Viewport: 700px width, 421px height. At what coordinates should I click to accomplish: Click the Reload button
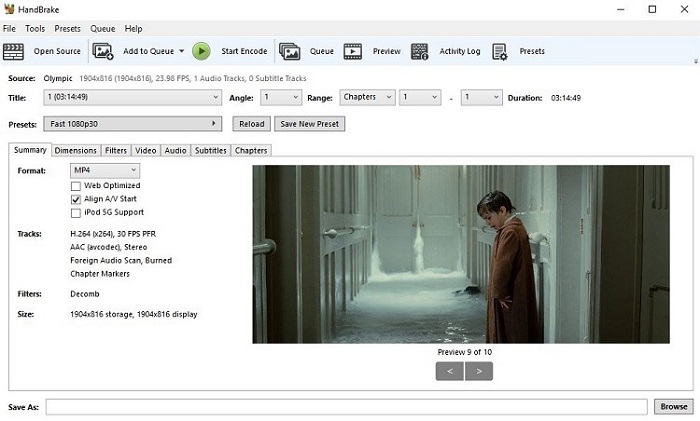251,124
